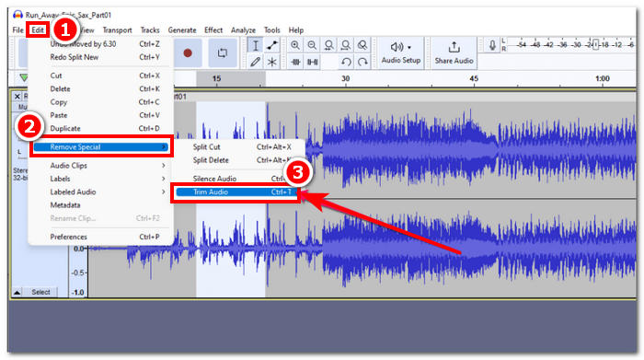
Task: Click the Record button
Action: point(188,53)
